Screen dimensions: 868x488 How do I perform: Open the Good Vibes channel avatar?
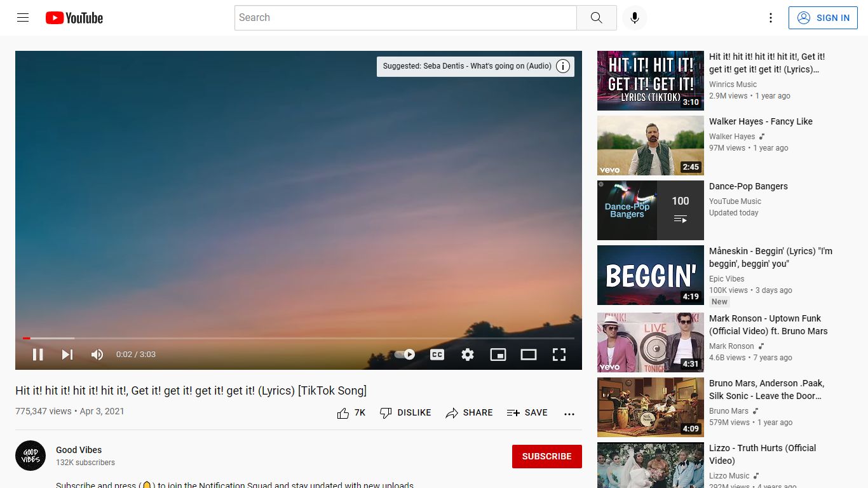[31, 456]
